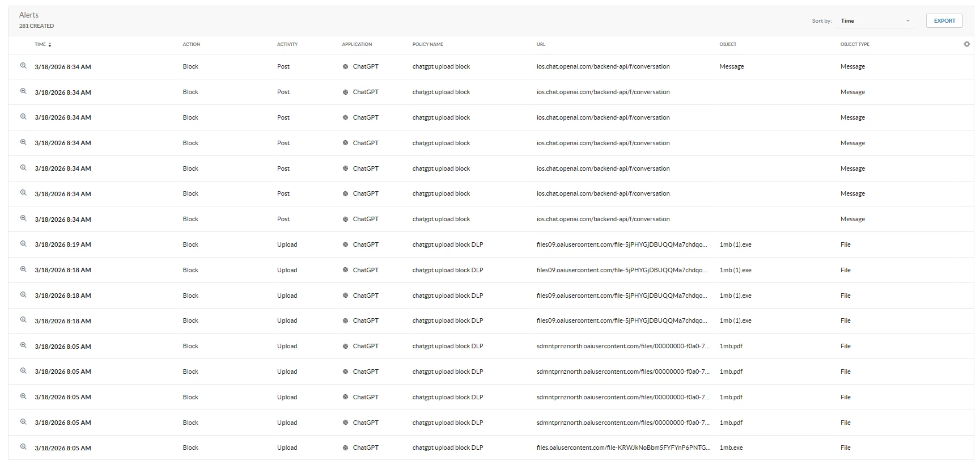Click "File" object type in the 8:19 AM row

[x=845, y=244]
